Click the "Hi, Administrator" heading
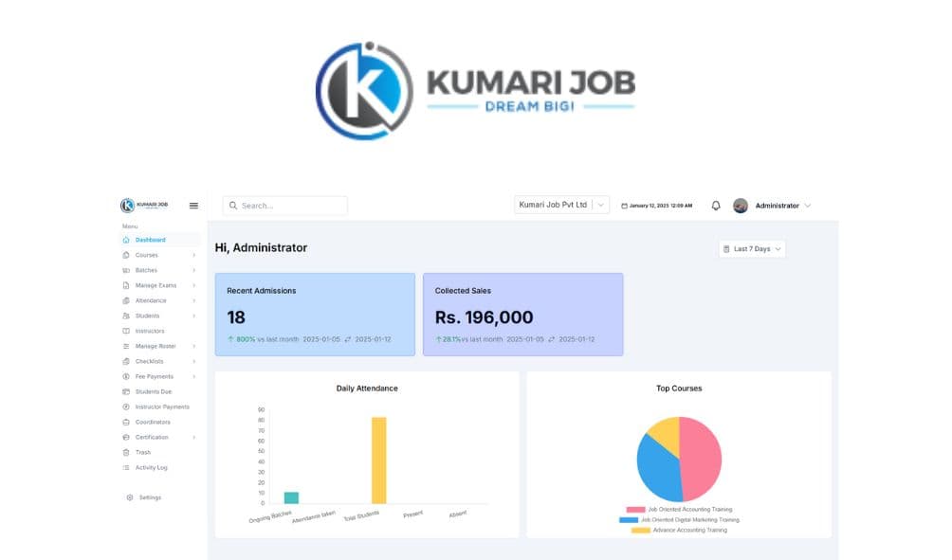 [x=261, y=248]
